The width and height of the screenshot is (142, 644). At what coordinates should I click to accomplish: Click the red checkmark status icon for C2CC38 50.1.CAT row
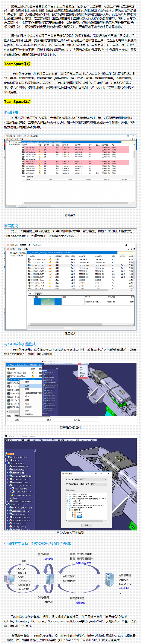[x=50, y=265]
